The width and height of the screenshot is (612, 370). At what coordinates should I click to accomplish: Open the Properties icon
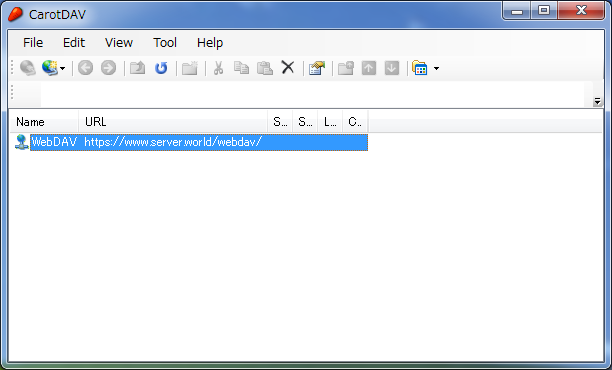point(317,68)
